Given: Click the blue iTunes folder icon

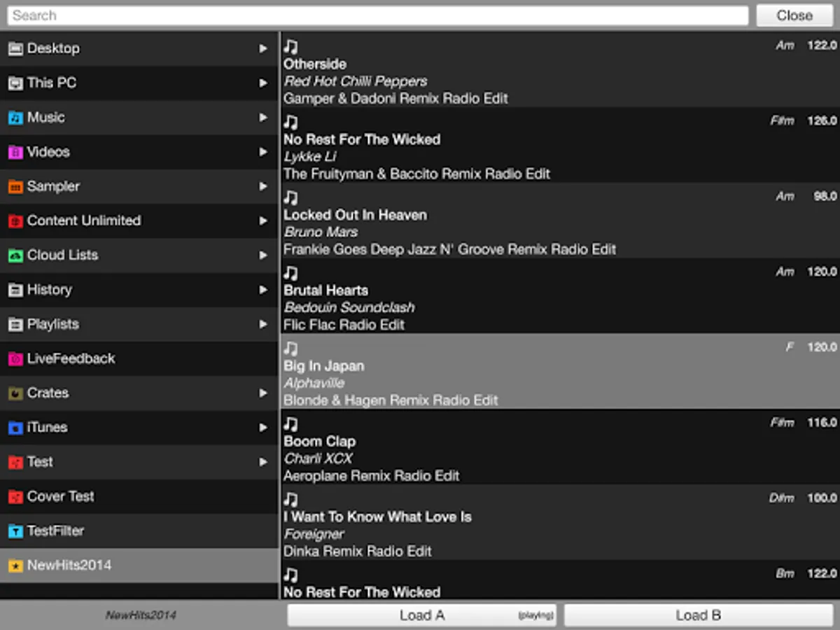Looking at the screenshot, I should click(15, 428).
